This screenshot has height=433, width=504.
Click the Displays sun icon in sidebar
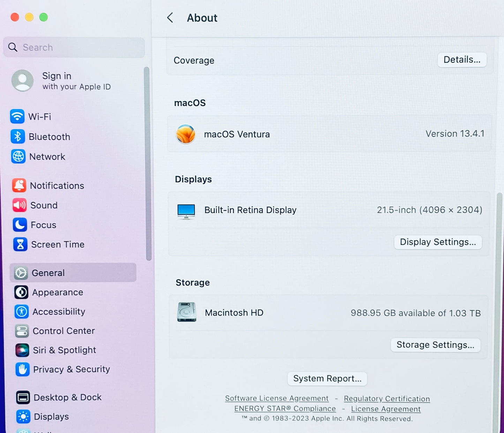coord(23,417)
